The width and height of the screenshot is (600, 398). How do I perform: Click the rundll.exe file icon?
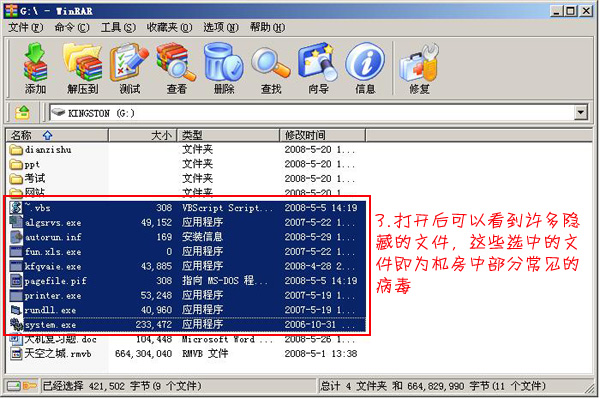16,310
